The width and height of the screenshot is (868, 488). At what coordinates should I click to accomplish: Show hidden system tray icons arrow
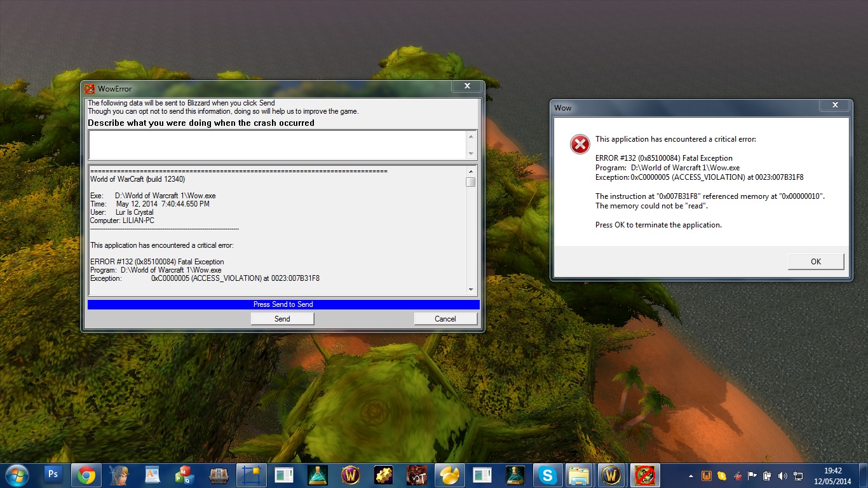click(x=691, y=475)
